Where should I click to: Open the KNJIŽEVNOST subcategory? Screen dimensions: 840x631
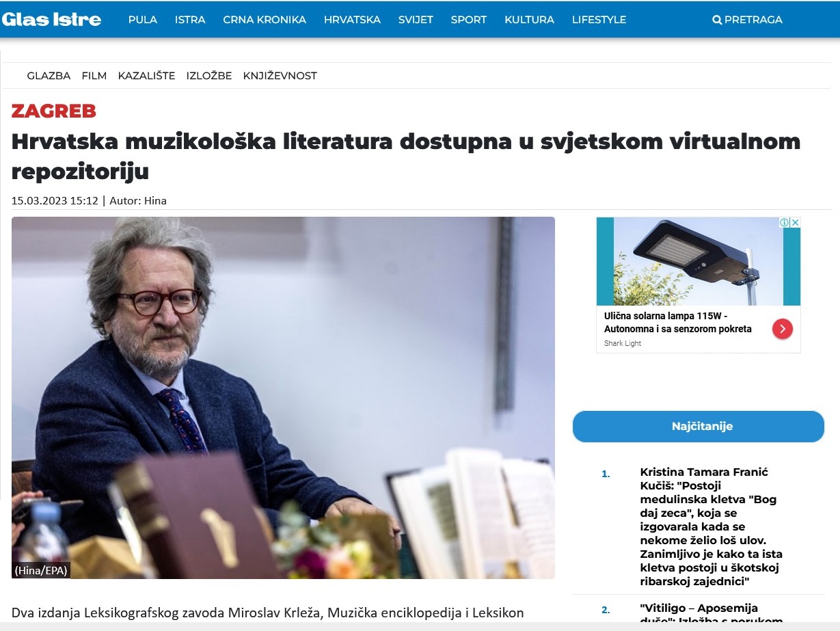tap(280, 76)
